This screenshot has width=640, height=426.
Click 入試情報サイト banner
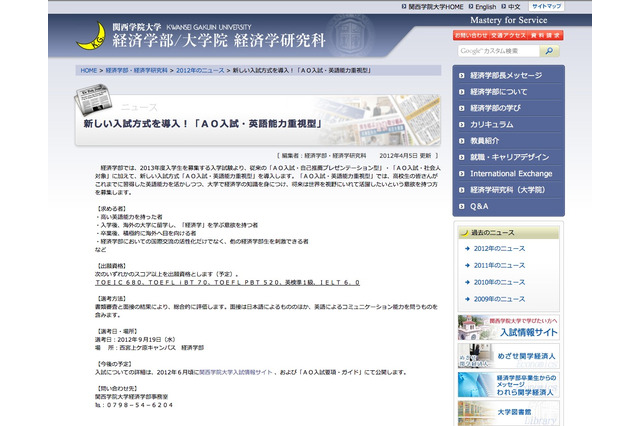[x=509, y=328]
